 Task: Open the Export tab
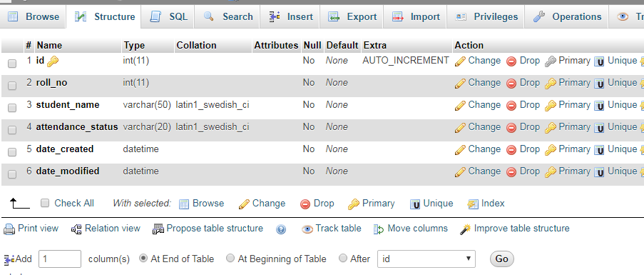(352, 17)
